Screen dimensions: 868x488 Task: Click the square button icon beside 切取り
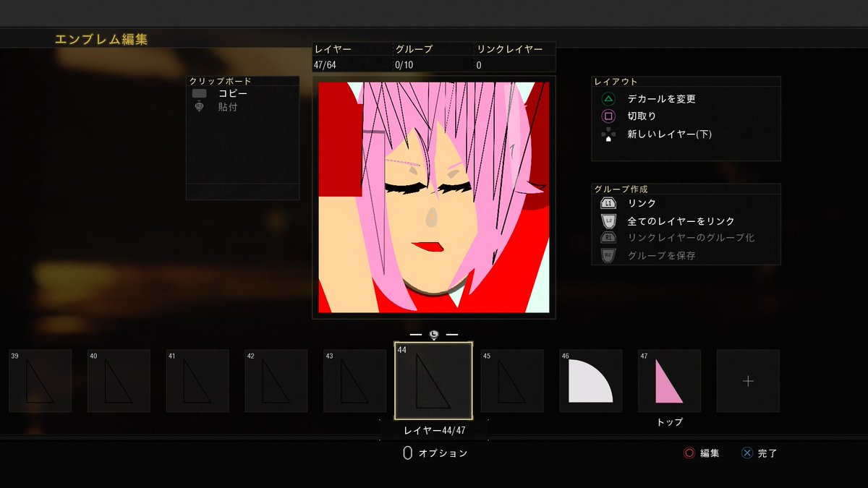point(608,116)
